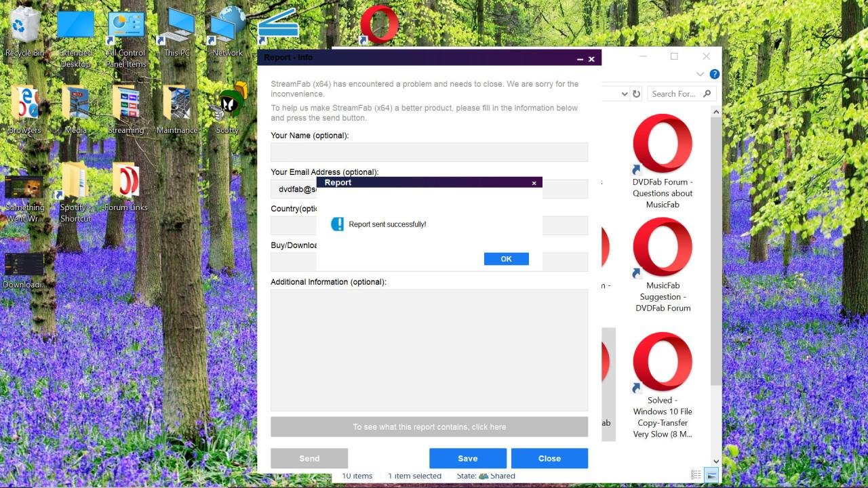Minimize the Report - Info dialog
Viewport: 868px width, 488px height.
[x=580, y=59]
